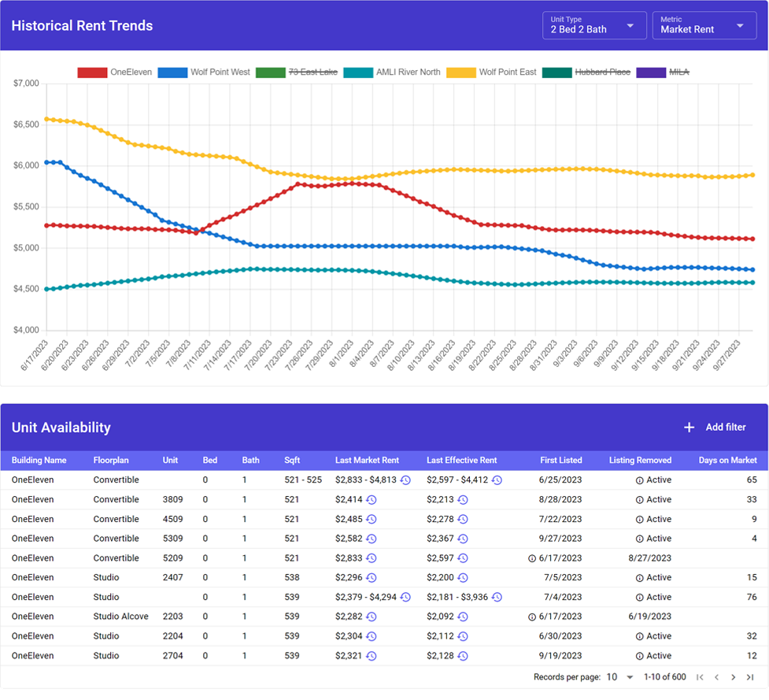Jump to last page using pagination icon
Viewport: 769px width, 700px height.
751,677
